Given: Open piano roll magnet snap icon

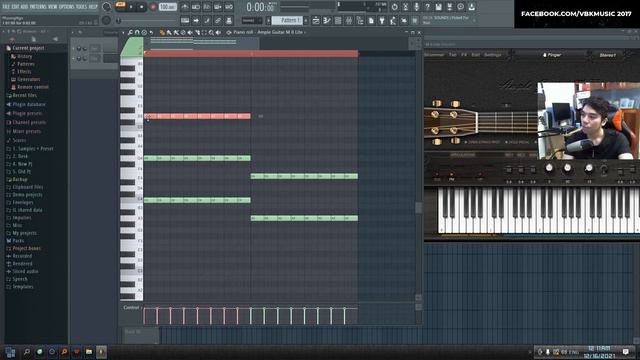Looking at the screenshot, I should tap(137, 32).
